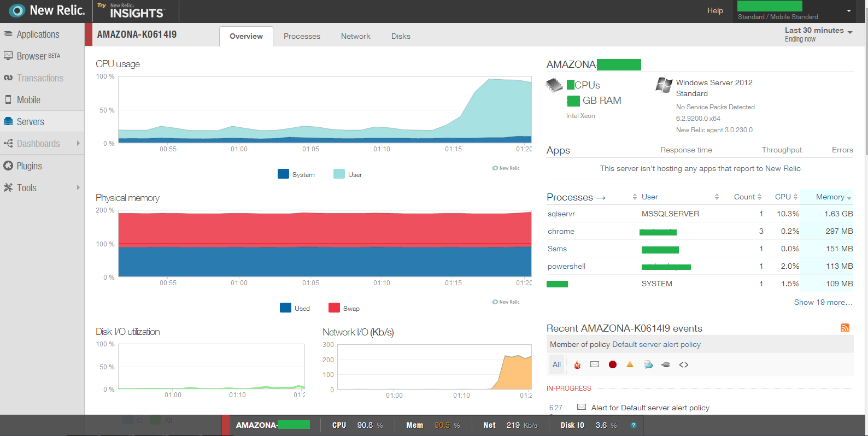The image size is (868, 436).
Task: Filter events by code brackets icon
Action: [684, 364]
